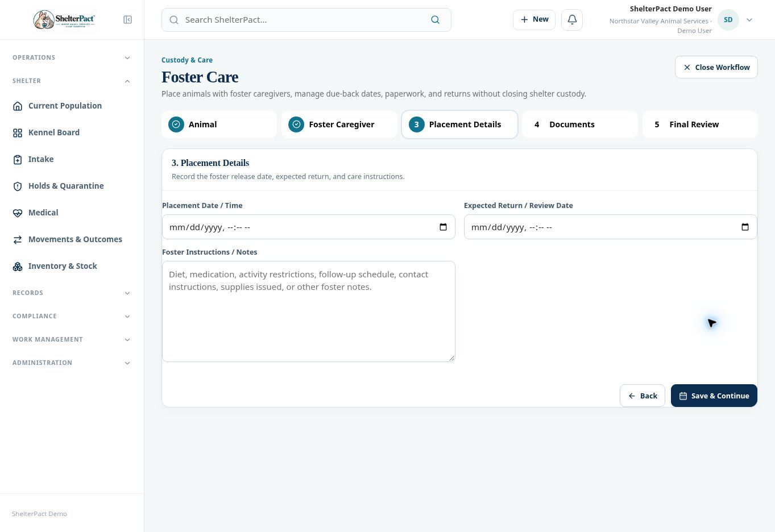Click the ShelterPact logo
Image resolution: width=775 pixels, height=532 pixels.
tap(64, 20)
